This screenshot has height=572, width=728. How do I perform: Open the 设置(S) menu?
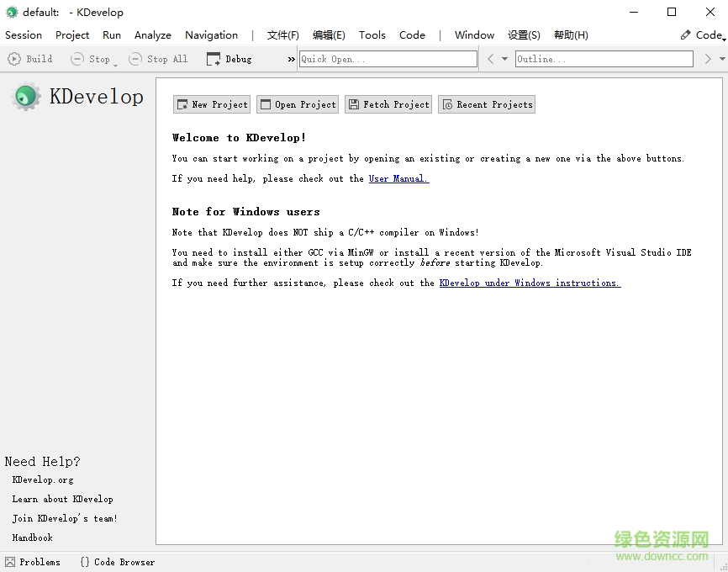coord(524,34)
